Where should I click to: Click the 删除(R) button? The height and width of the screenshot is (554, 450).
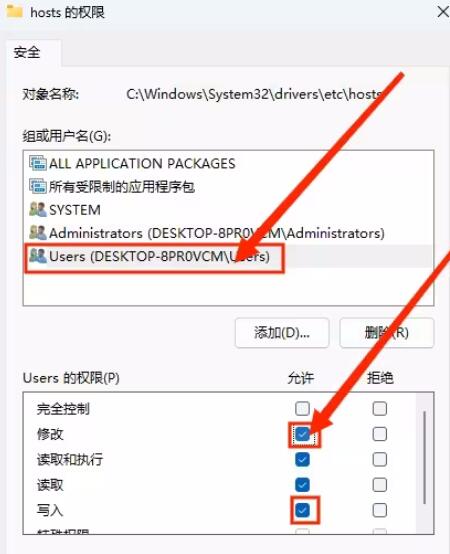(386, 333)
